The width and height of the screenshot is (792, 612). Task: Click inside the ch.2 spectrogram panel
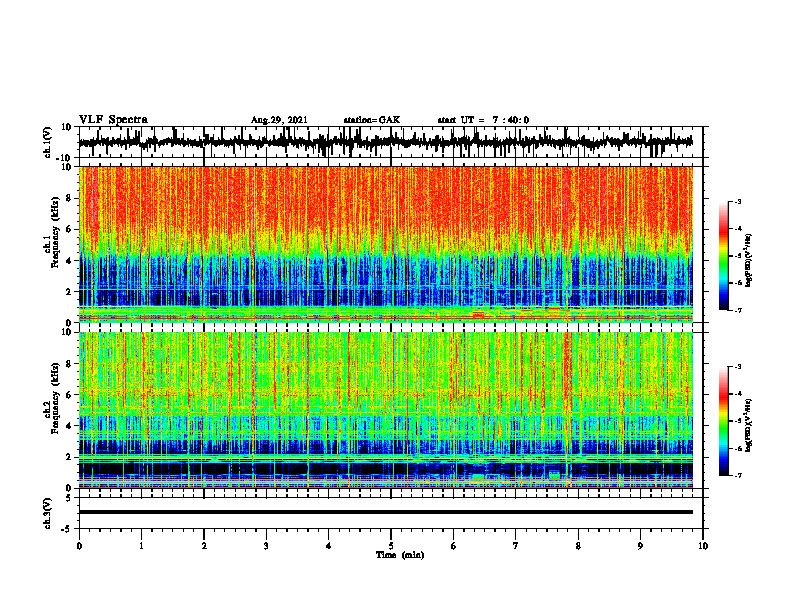pos(386,410)
